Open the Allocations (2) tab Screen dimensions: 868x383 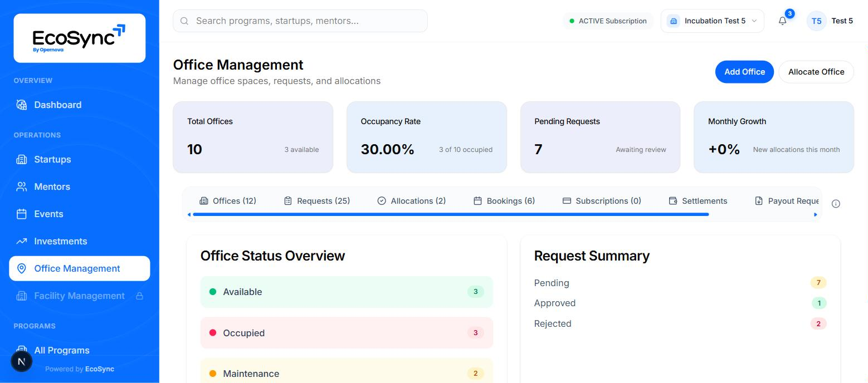(412, 201)
